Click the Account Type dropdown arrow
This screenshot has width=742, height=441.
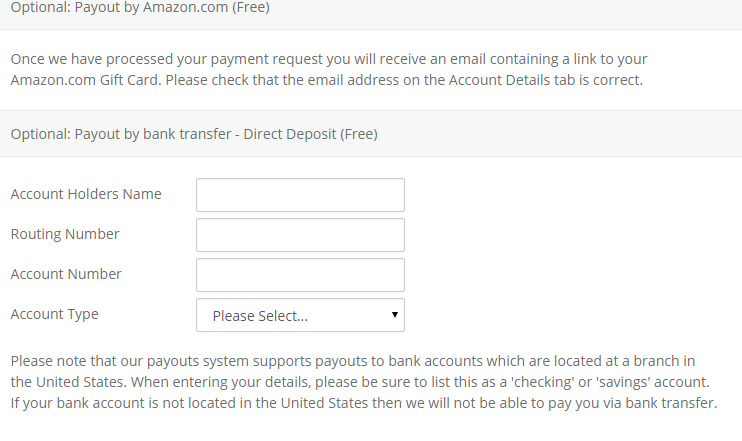pos(396,315)
